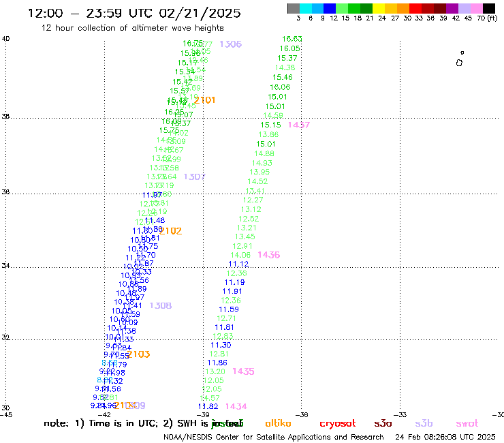504x443 pixels.
Task: Click the NOAA/NESDIS Center attribution text
Action: pos(274,437)
